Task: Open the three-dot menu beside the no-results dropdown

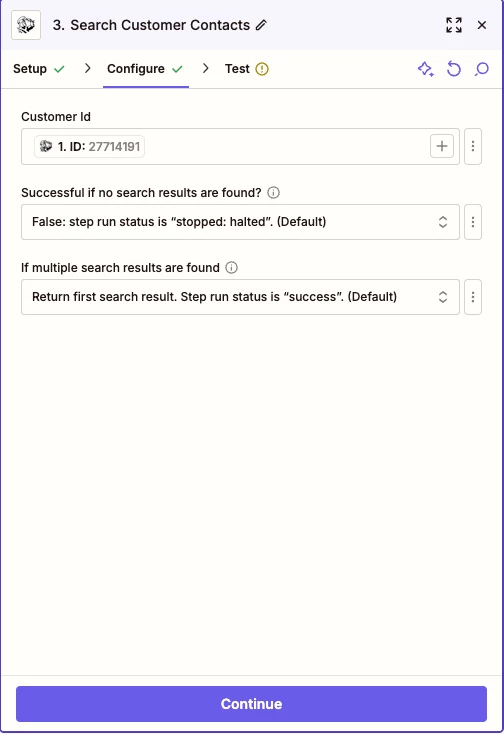Action: [x=473, y=222]
